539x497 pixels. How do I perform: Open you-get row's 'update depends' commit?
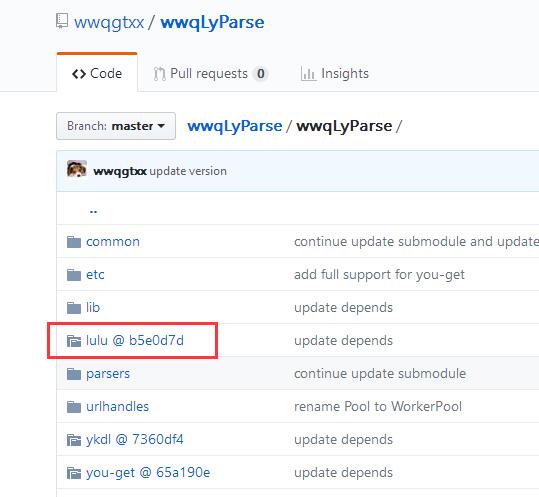pyautogui.click(x=343, y=473)
